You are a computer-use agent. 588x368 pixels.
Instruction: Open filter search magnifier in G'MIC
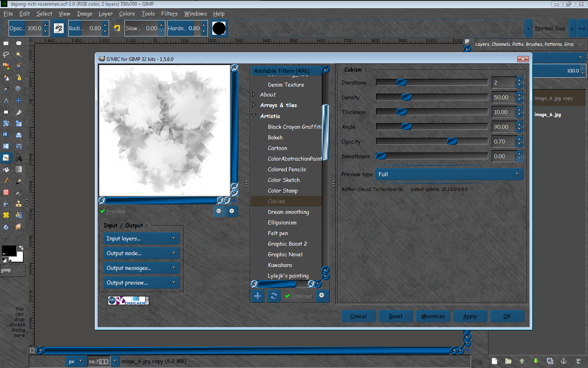(x=322, y=295)
